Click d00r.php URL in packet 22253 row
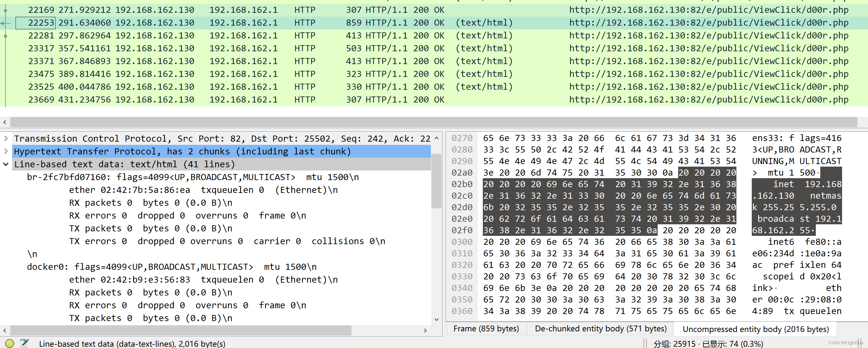The image size is (868, 348). pyautogui.click(x=709, y=23)
